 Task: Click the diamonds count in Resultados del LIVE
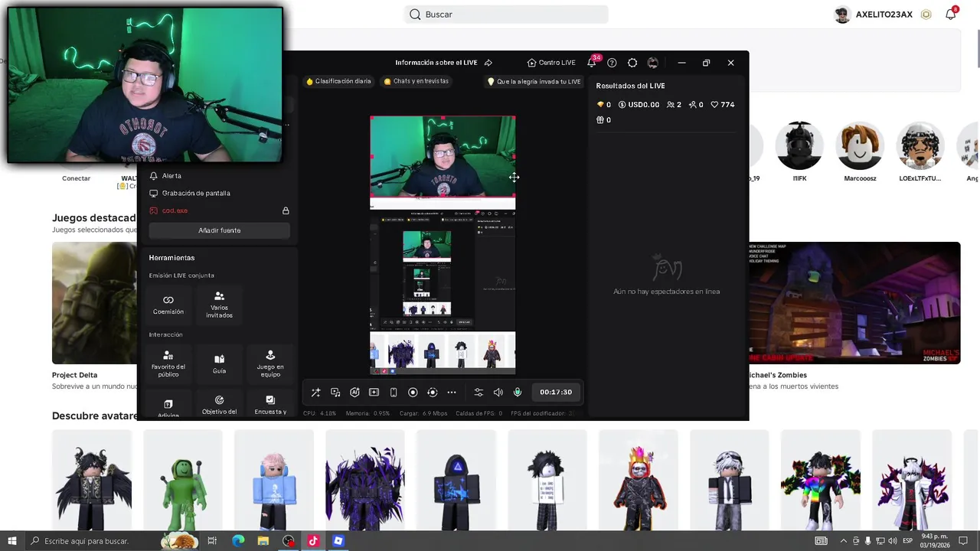[604, 105]
